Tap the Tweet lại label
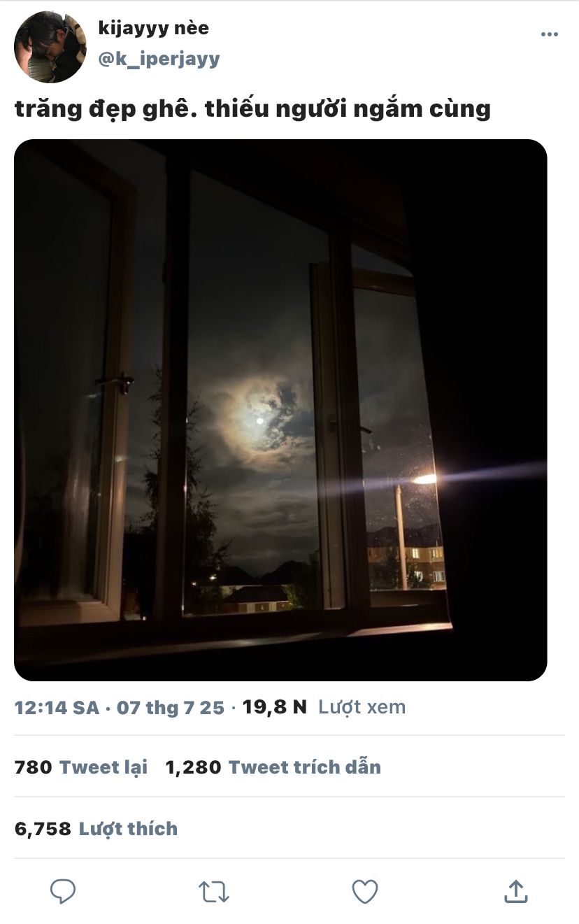 [x=103, y=767]
